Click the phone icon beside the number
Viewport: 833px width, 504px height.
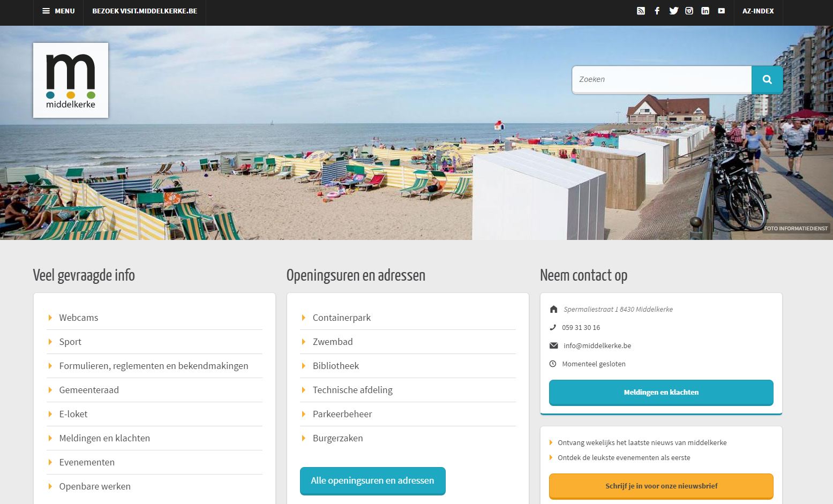point(553,327)
